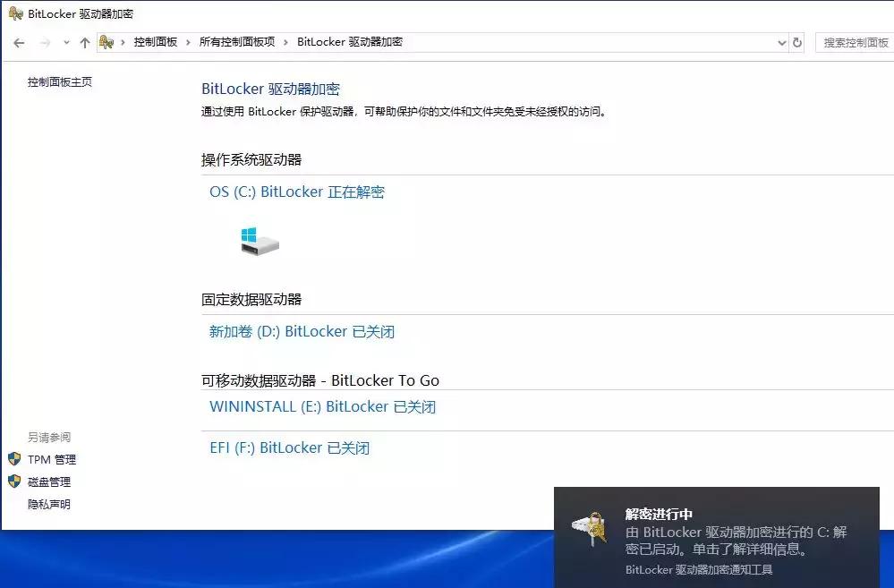
Task: Click the refresh icon beside the address bar
Action: (795, 41)
